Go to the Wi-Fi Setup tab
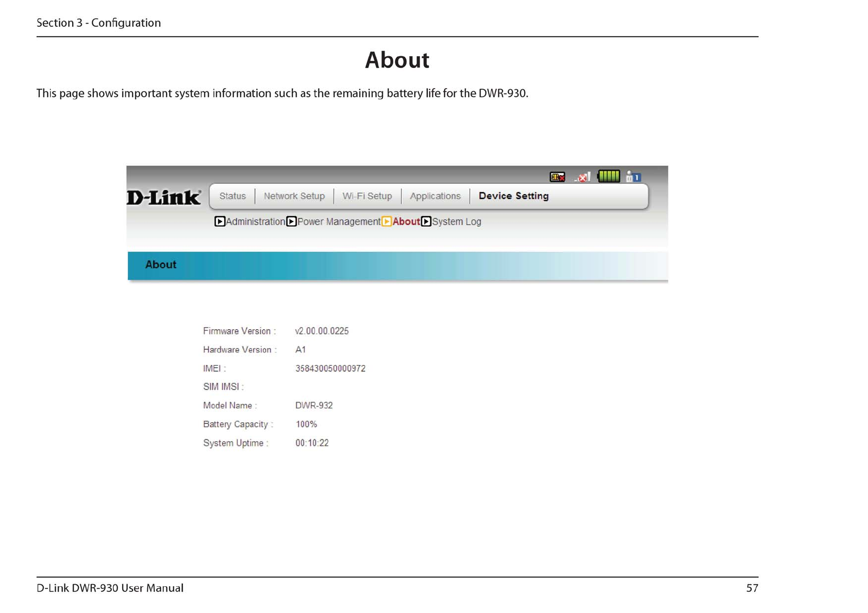This screenshot has width=868, height=613. (367, 196)
